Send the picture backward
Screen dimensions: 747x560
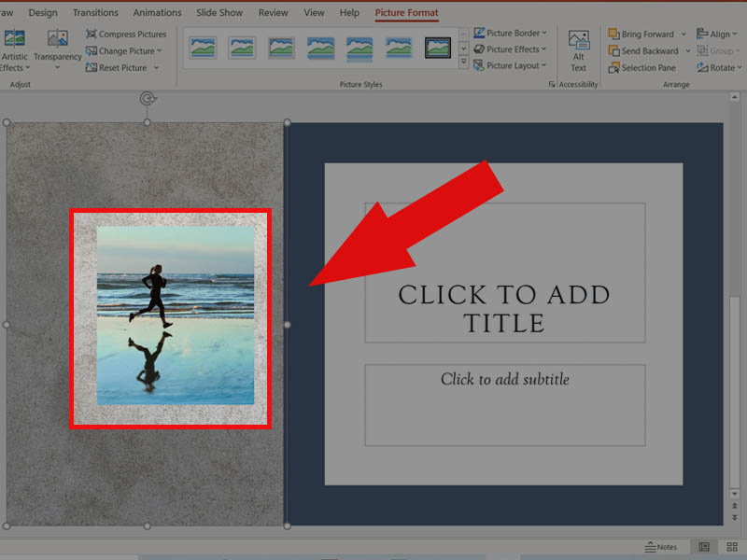pos(646,50)
